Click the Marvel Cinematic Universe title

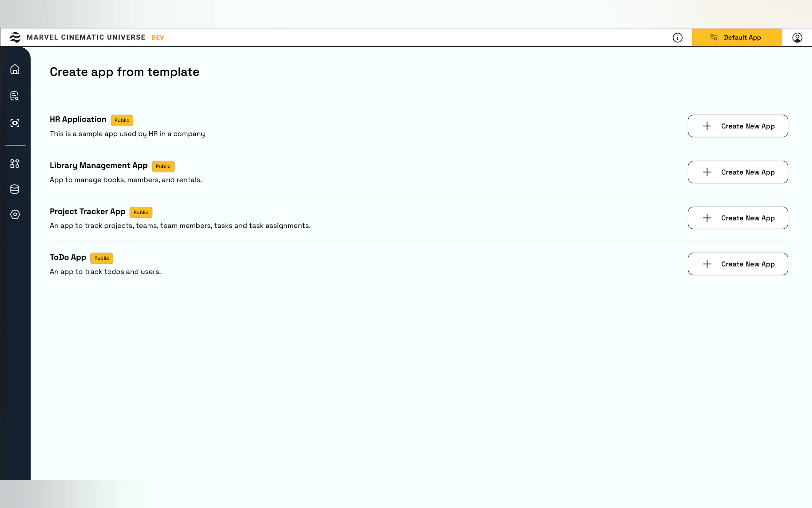click(x=86, y=37)
